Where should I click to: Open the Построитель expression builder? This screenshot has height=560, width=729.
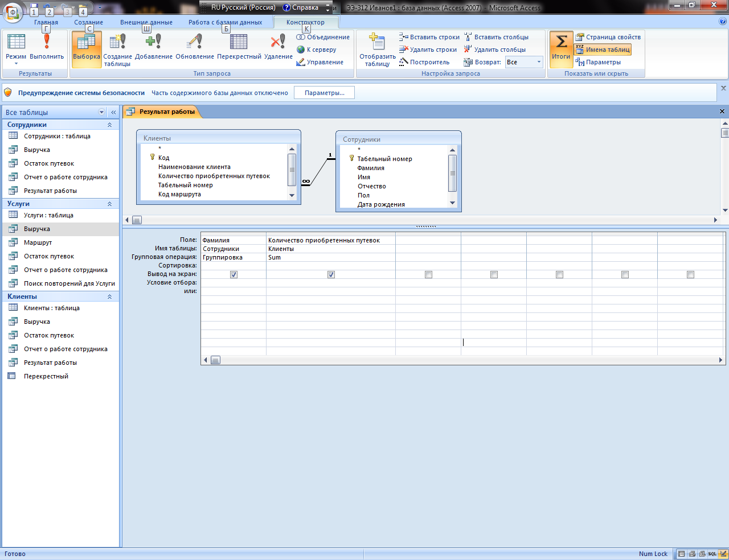click(424, 62)
